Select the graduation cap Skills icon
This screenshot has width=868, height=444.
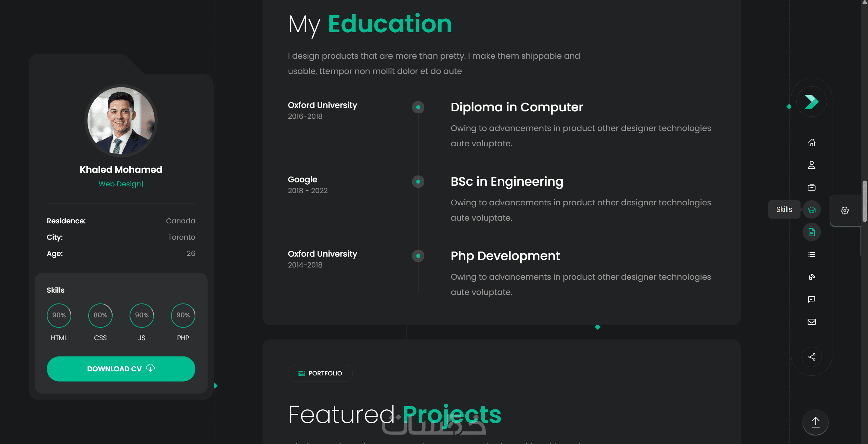[x=811, y=210]
